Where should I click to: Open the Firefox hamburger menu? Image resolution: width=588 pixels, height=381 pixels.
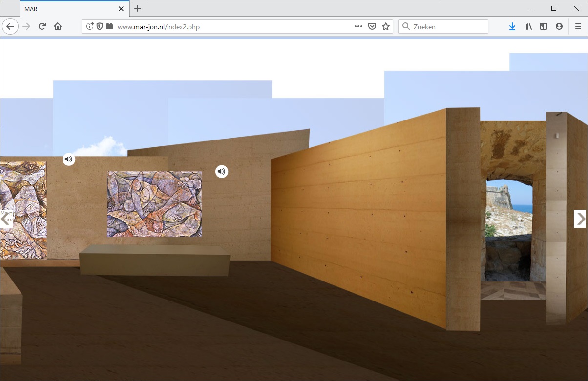pos(578,27)
